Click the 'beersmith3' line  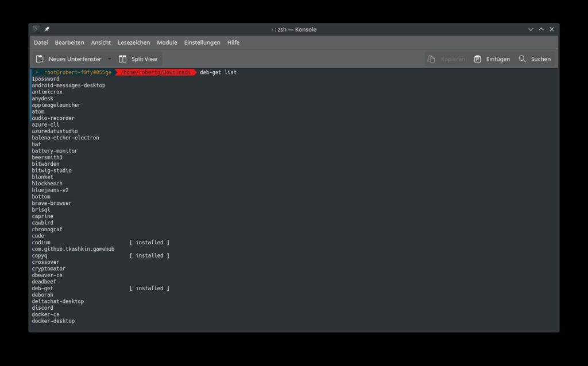[x=47, y=158]
